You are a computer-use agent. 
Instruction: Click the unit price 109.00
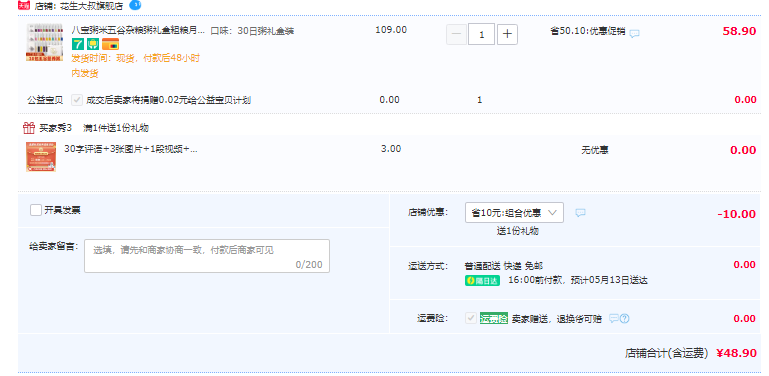(x=391, y=29)
